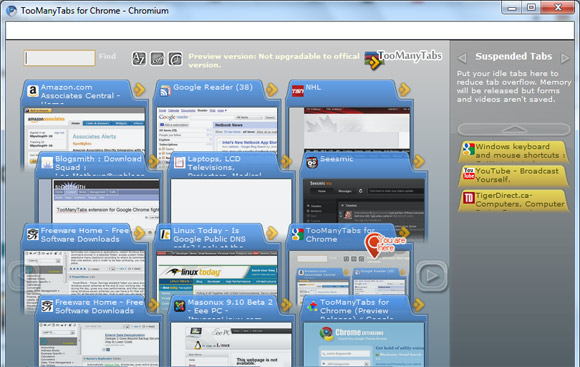This screenshot has width=580, height=367.
Task: Expand the suspended tabs list up arrow
Action: coord(514,129)
